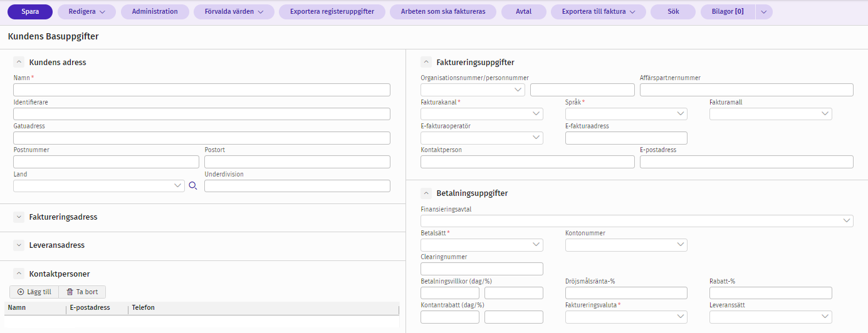Save the customer with Spara
Viewport: 868px width, 333px height.
pyautogui.click(x=30, y=11)
